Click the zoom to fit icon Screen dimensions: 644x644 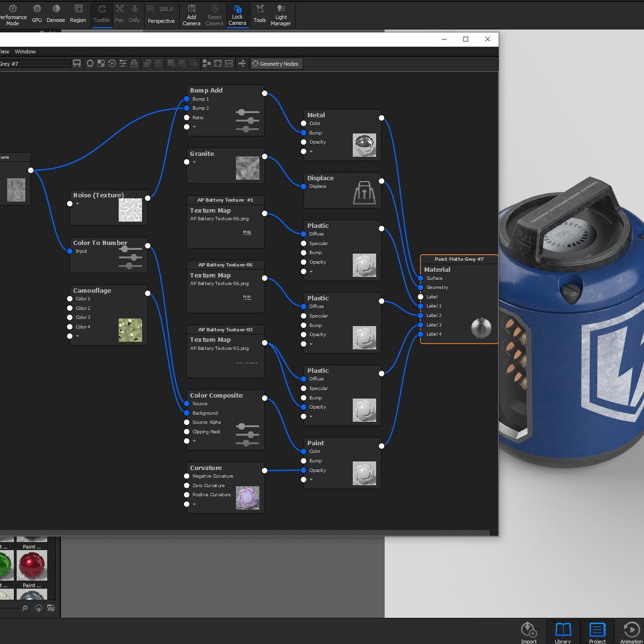pyautogui.click(x=218, y=63)
